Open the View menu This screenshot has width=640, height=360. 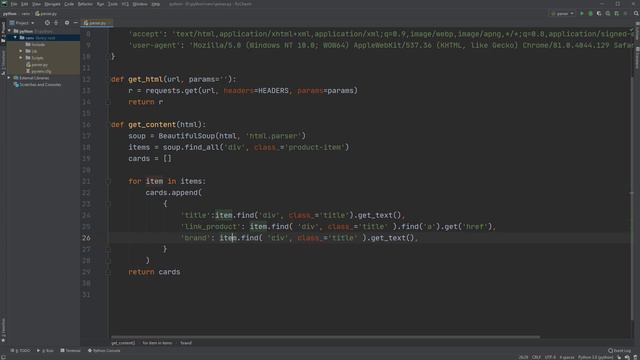pos(36,4)
